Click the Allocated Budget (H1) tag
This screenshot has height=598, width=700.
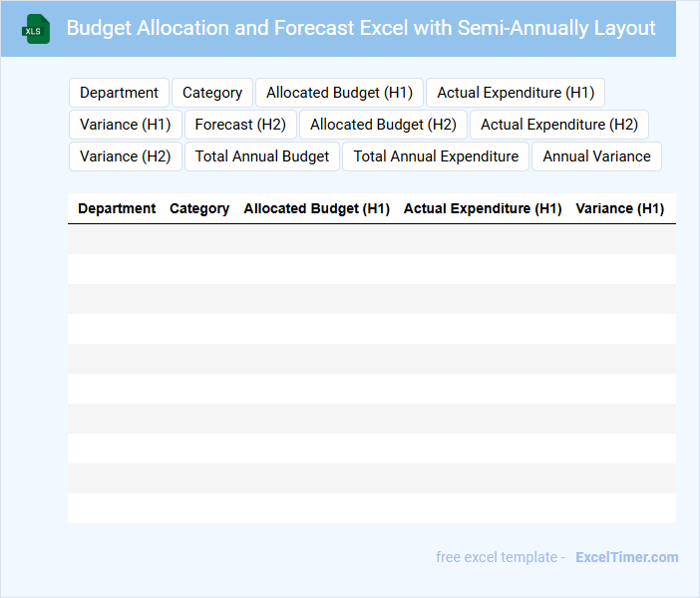click(x=339, y=93)
